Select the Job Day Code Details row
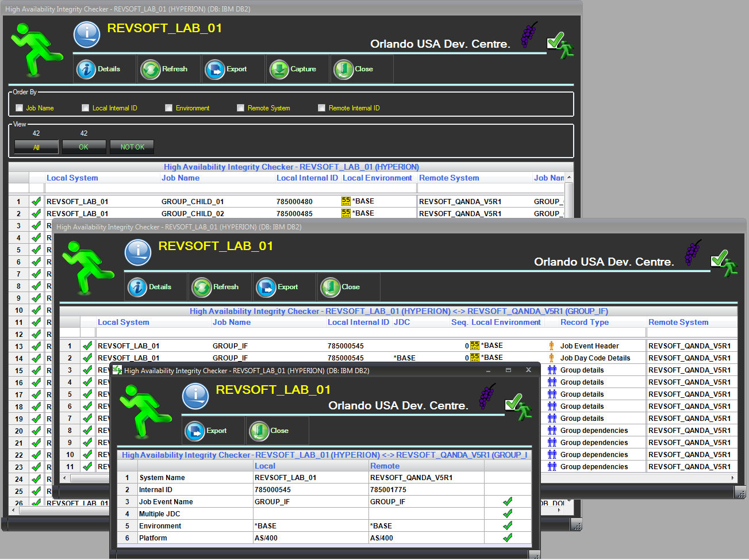The width and height of the screenshot is (749, 560). [595, 358]
